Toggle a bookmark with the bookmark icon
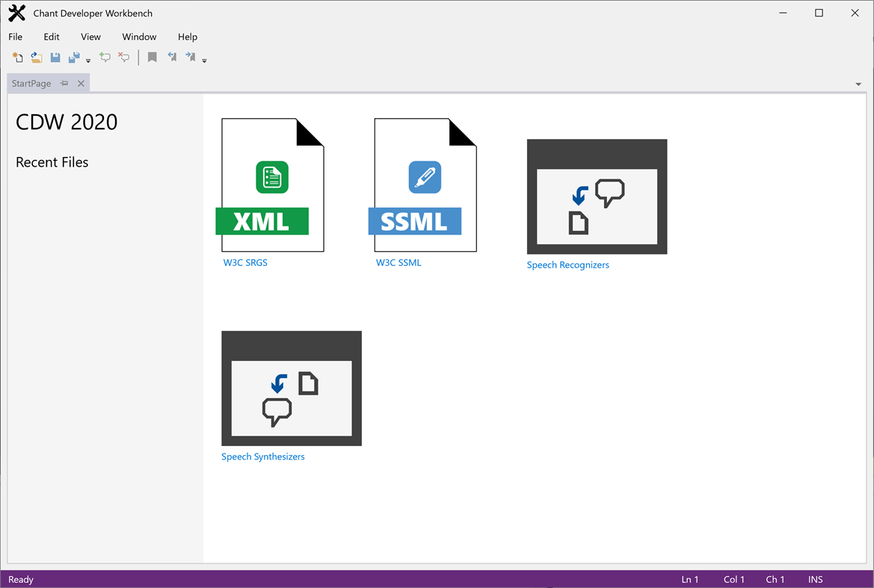 [153, 57]
